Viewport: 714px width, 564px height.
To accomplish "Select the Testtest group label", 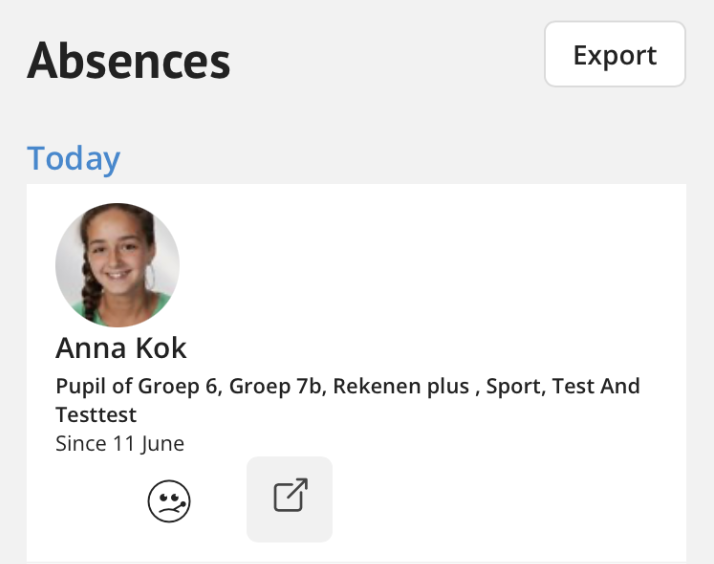I will click(96, 415).
